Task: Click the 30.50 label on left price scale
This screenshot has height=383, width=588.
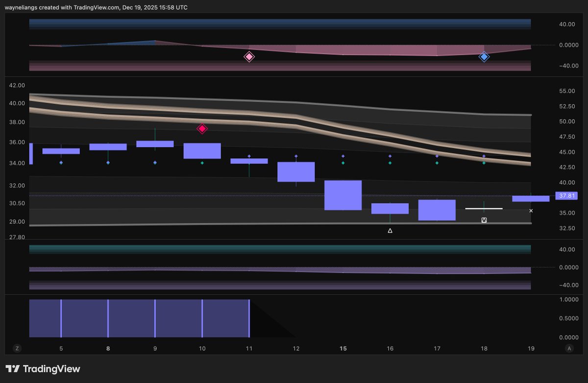Action: click(17, 203)
